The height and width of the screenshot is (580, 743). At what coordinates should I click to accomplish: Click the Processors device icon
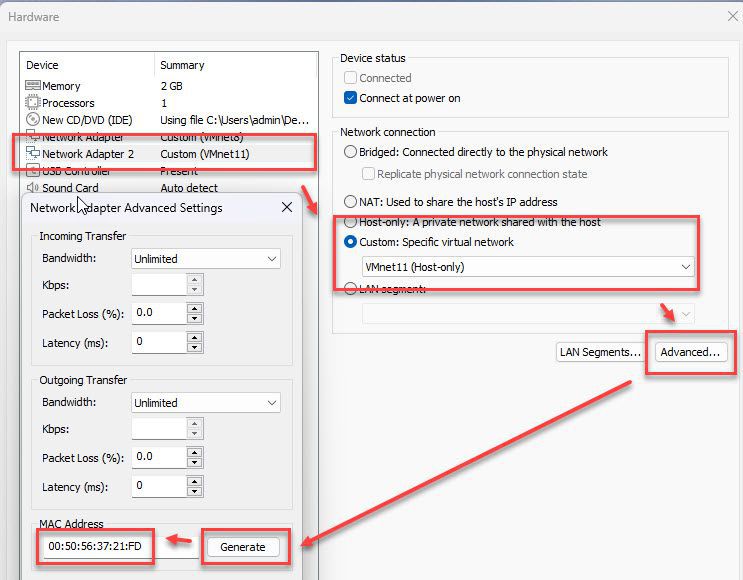[x=33, y=102]
